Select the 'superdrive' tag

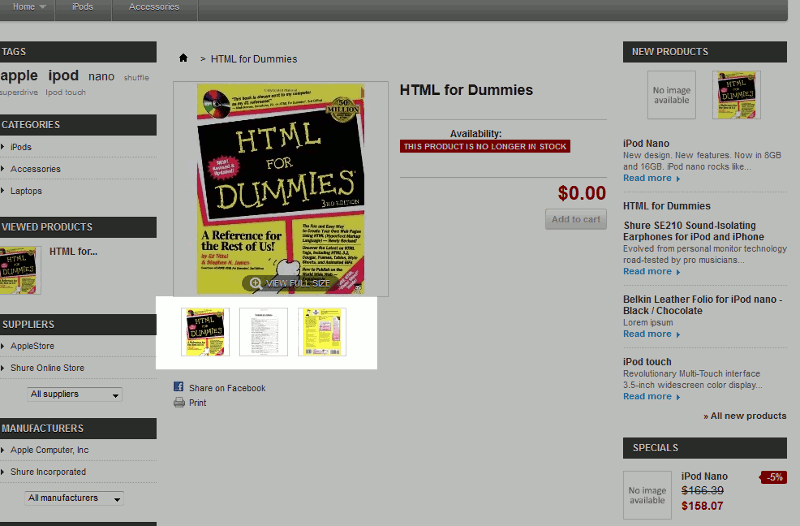[x=19, y=92]
